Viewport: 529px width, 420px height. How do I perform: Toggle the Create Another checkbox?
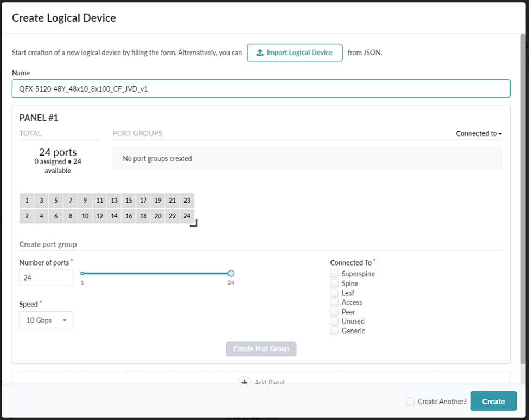pos(411,402)
